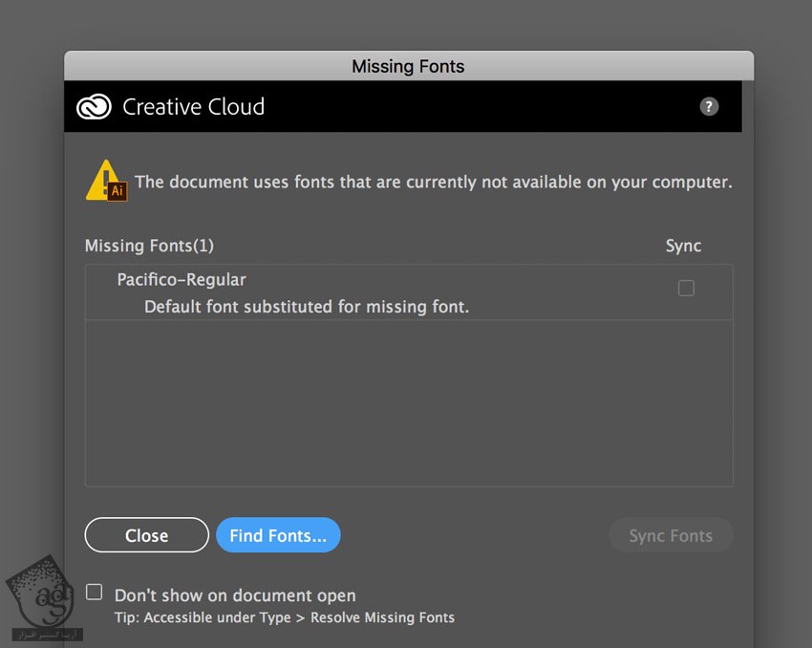812x648 pixels.
Task: Tick the Don't show on document open checkbox
Action: click(94, 593)
